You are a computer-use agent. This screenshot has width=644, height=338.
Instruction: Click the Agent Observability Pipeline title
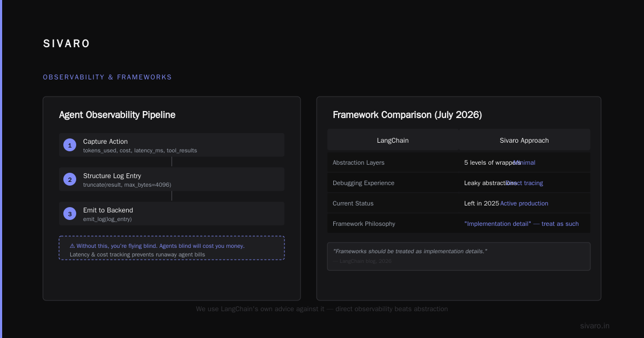coord(117,115)
